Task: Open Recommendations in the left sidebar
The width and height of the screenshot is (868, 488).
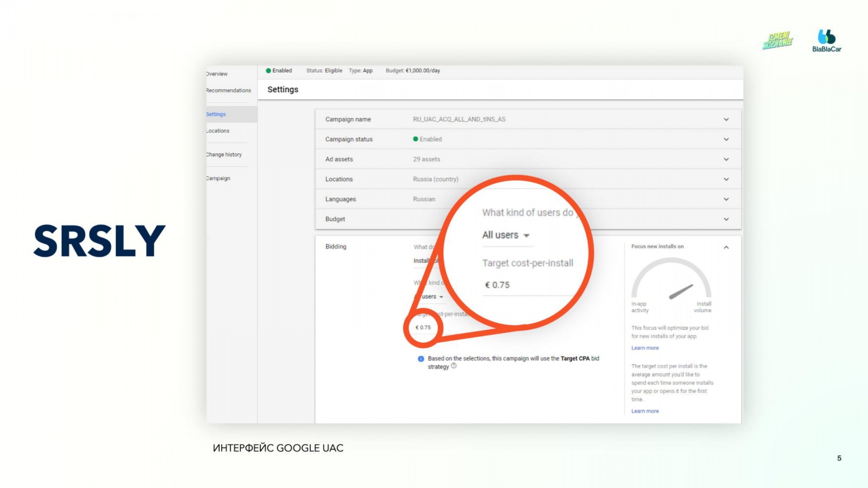Action: [228, 91]
